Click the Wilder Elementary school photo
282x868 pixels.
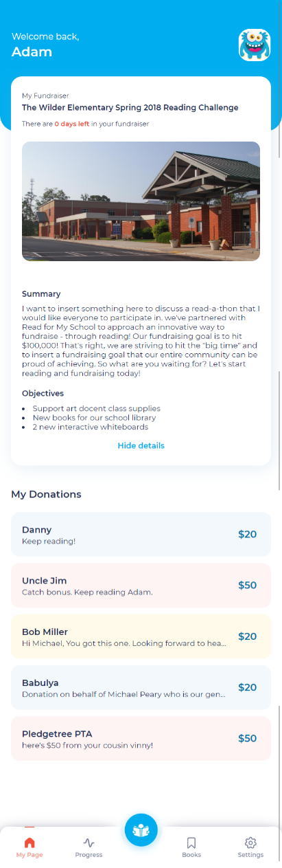coord(141,201)
